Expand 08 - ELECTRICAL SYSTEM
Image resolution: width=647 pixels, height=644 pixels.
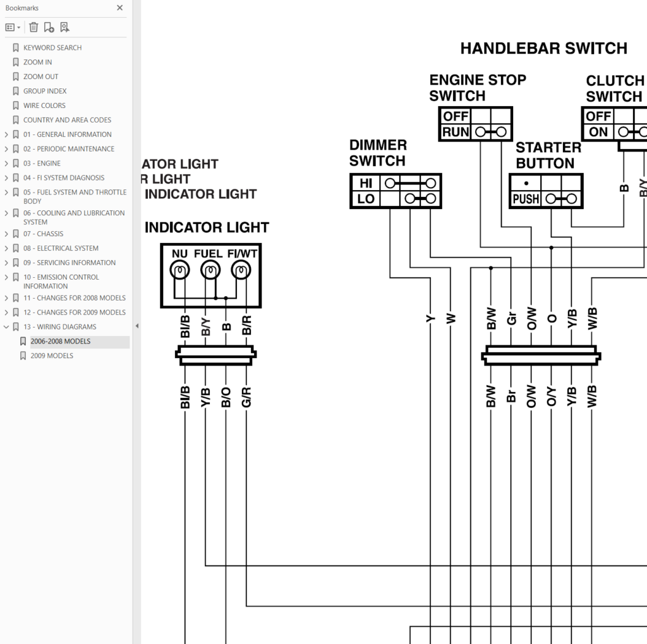point(6,248)
